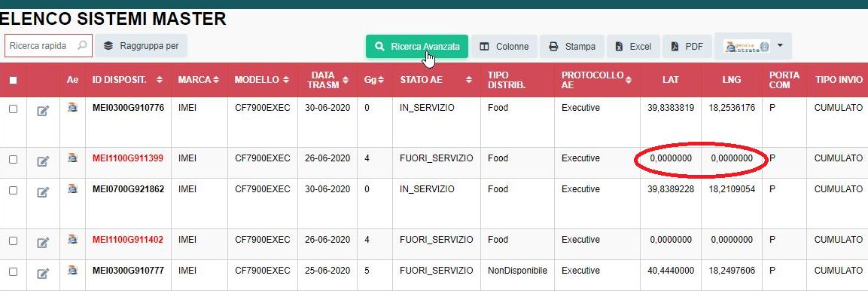This screenshot has width=868, height=291.
Task: Open edit icon for MEI0300G910776 row
Action: 43,112
